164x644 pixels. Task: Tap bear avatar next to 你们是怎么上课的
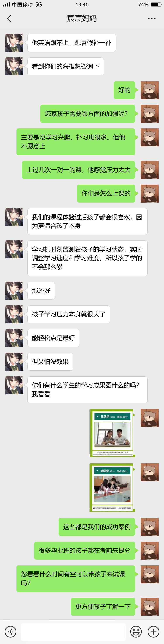coord(150,194)
